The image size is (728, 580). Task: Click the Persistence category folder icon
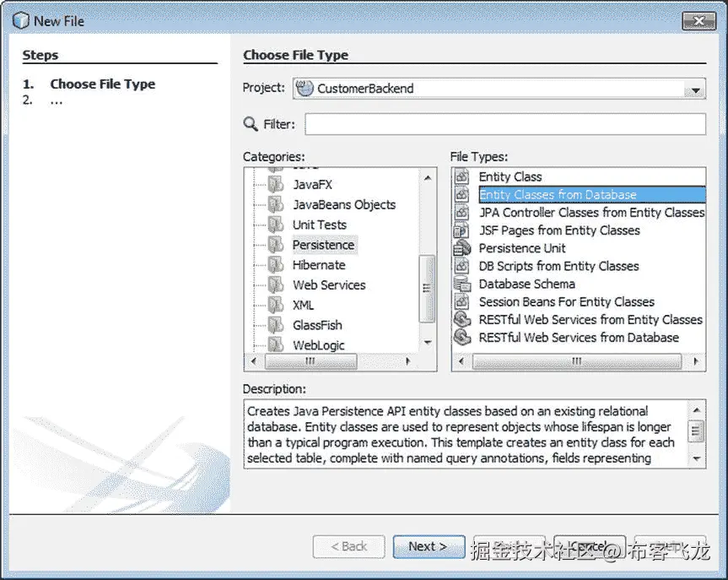click(276, 245)
